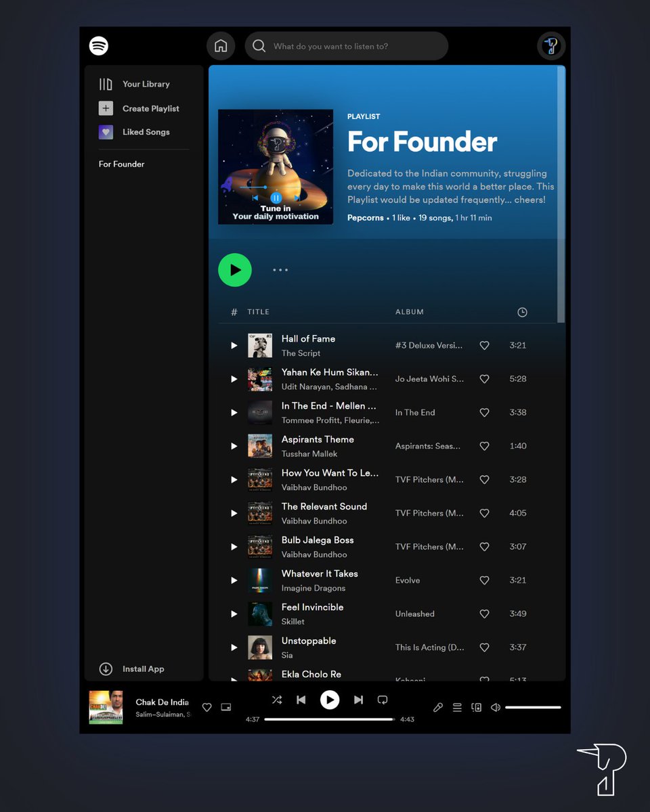Like Whatever It Takes heart
This screenshot has width=650, height=812.
pyautogui.click(x=484, y=580)
